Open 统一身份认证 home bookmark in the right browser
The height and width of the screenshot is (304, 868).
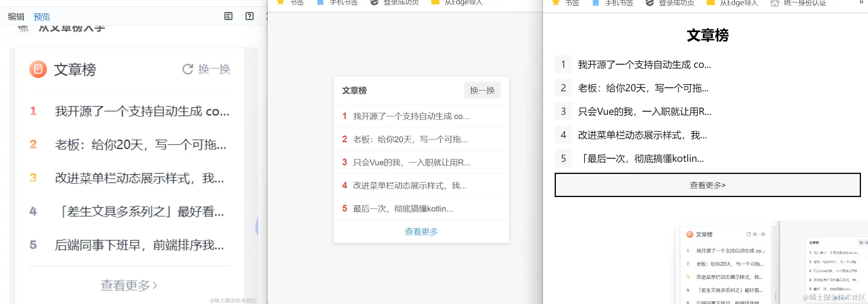[798, 2]
